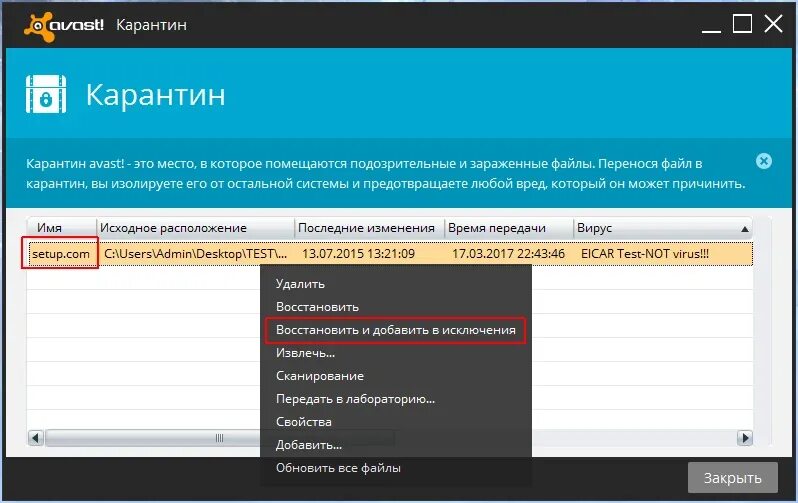Sort by the Имя column header
The height and width of the screenshot is (503, 798).
point(62,228)
